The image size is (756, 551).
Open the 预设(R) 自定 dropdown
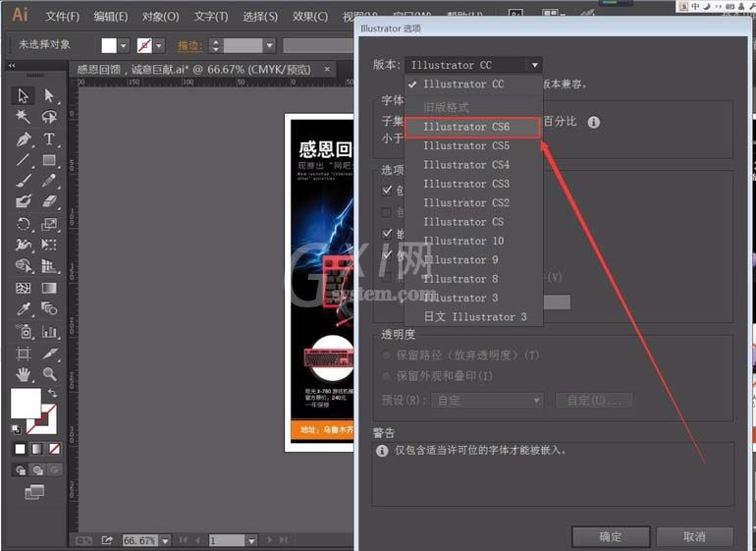[487, 400]
